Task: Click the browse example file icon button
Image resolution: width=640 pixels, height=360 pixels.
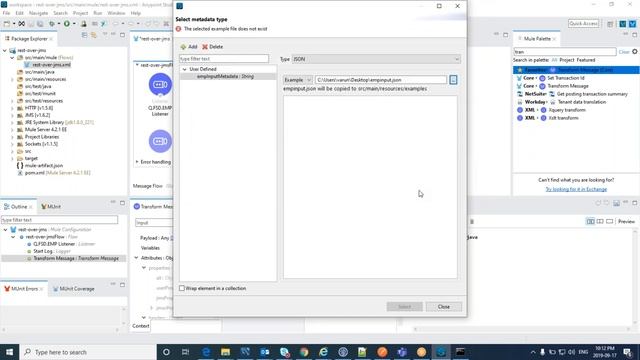Action: (x=453, y=80)
